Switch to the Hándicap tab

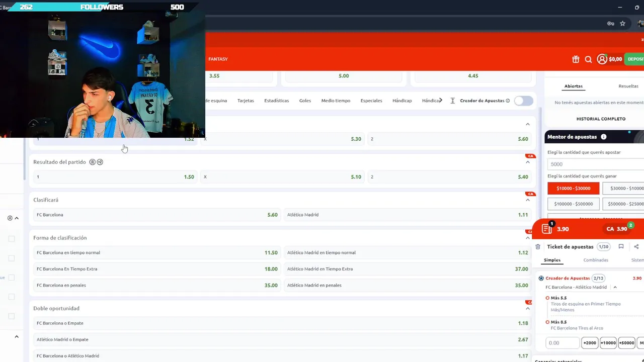pyautogui.click(x=402, y=101)
